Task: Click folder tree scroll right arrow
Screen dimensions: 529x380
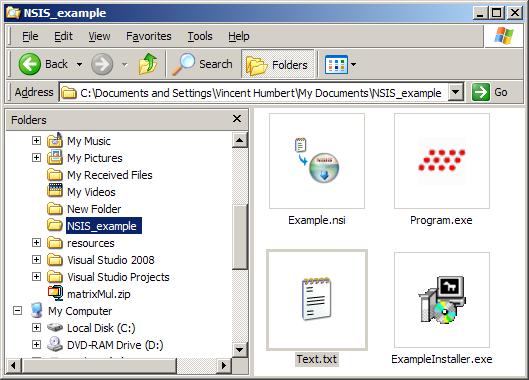Action: [x=223, y=365]
